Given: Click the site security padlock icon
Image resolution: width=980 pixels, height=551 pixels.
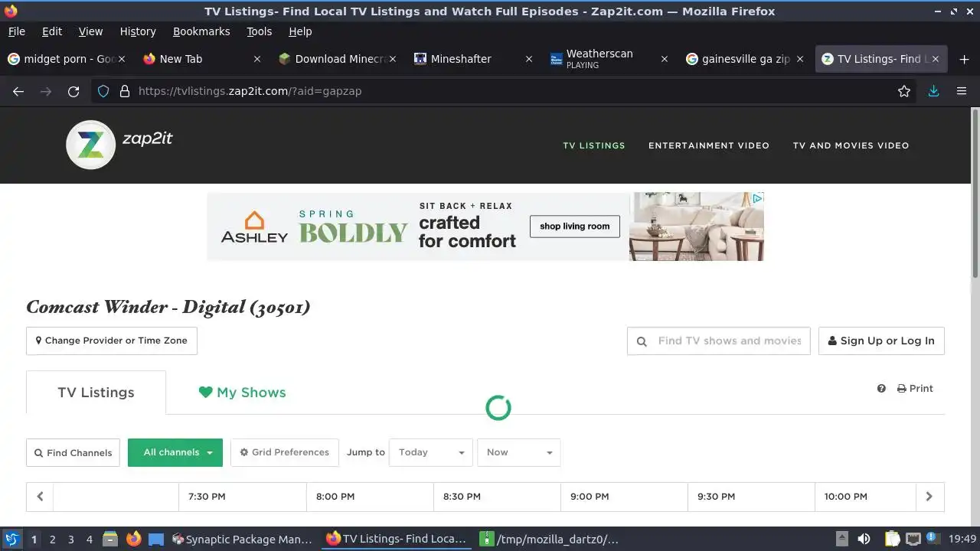Looking at the screenshot, I should [x=125, y=91].
